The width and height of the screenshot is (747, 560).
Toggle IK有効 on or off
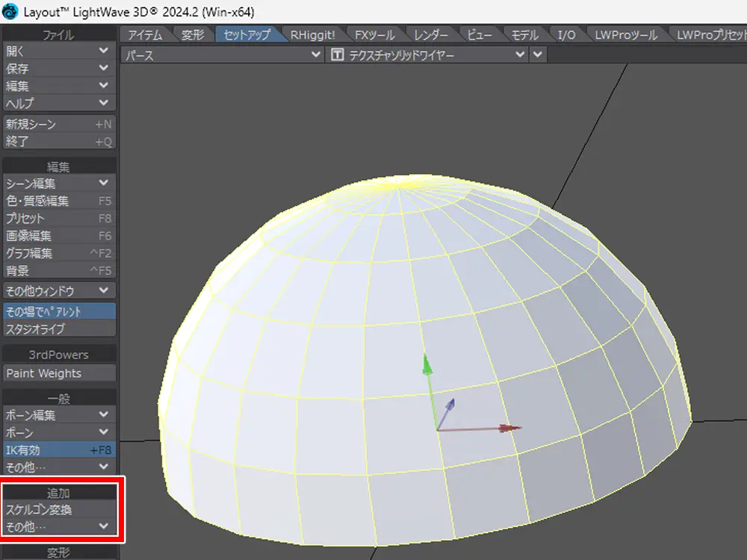59,449
